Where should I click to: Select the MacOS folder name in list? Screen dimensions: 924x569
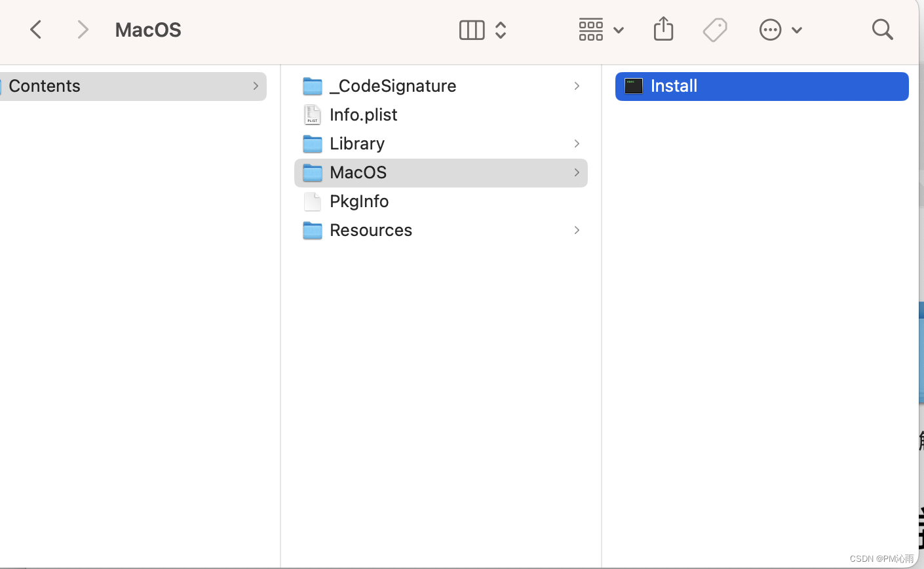pyautogui.click(x=358, y=172)
